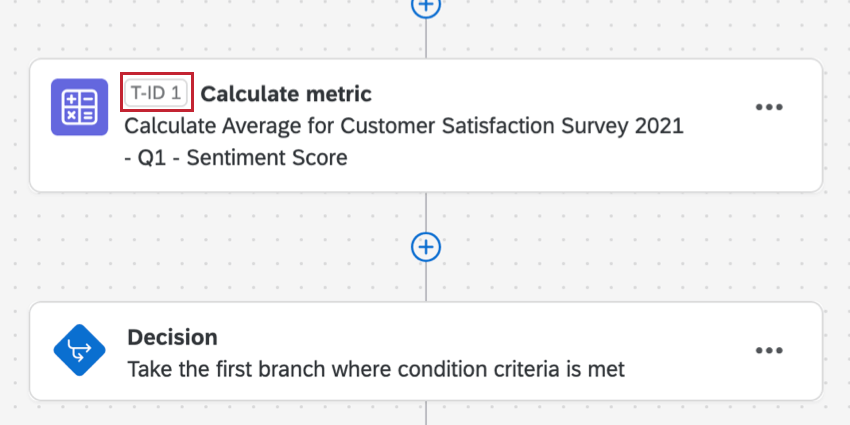Click the T-ID 1 badge

[x=156, y=94]
